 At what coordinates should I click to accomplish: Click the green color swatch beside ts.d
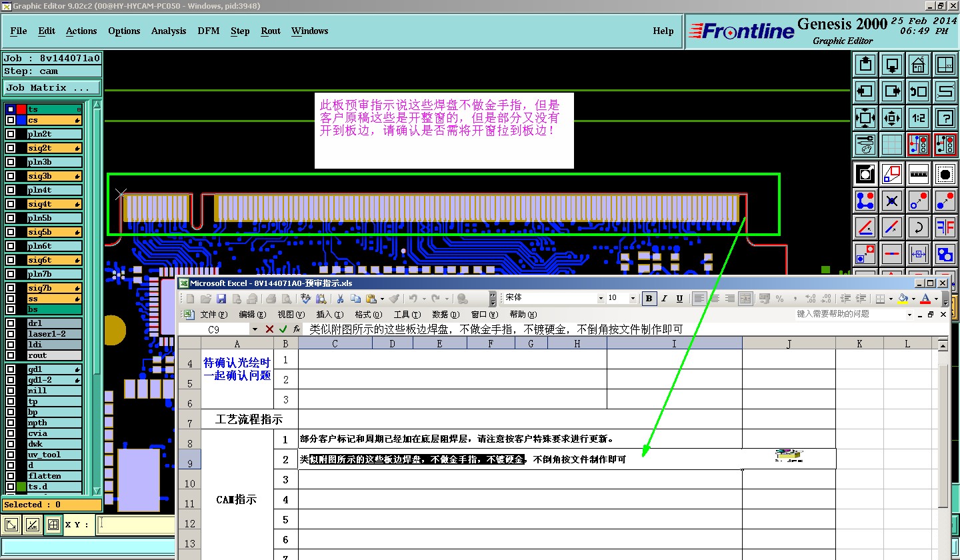tap(21, 487)
